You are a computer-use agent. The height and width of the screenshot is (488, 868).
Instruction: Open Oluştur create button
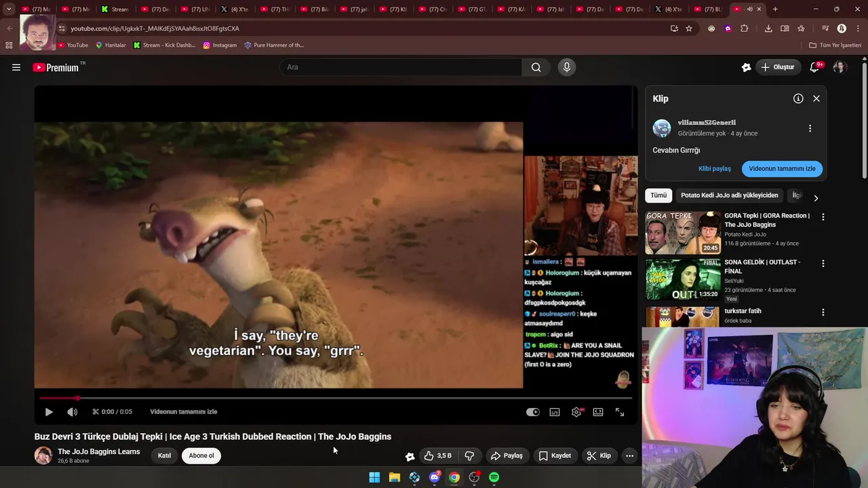[x=777, y=67]
